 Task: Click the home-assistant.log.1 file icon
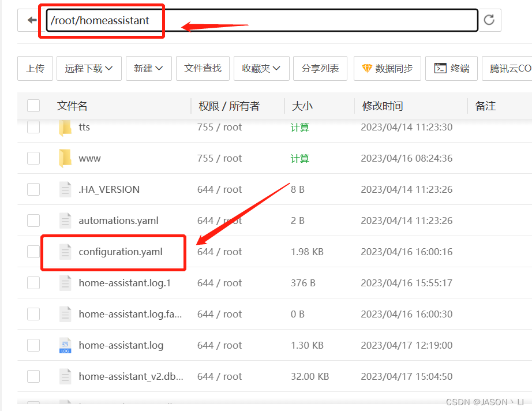tap(65, 283)
